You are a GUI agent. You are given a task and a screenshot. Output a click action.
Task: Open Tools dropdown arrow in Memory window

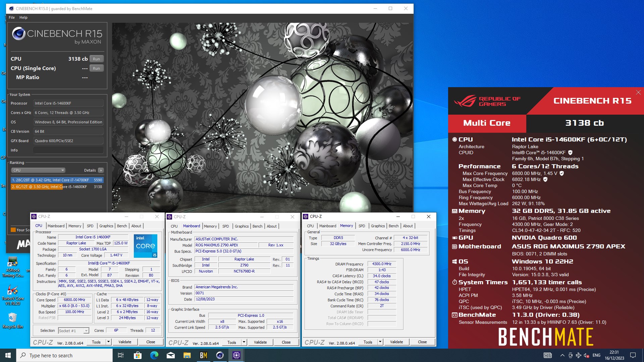point(380,342)
